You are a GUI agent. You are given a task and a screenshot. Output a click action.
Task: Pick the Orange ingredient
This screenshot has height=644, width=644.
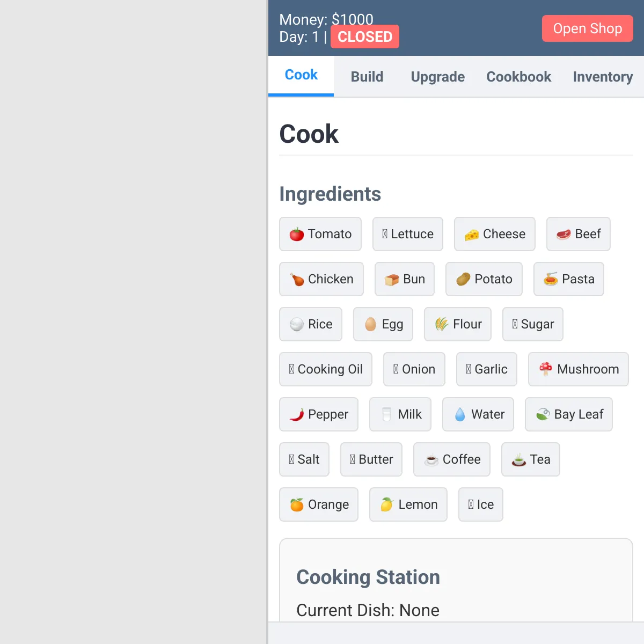pos(319,504)
